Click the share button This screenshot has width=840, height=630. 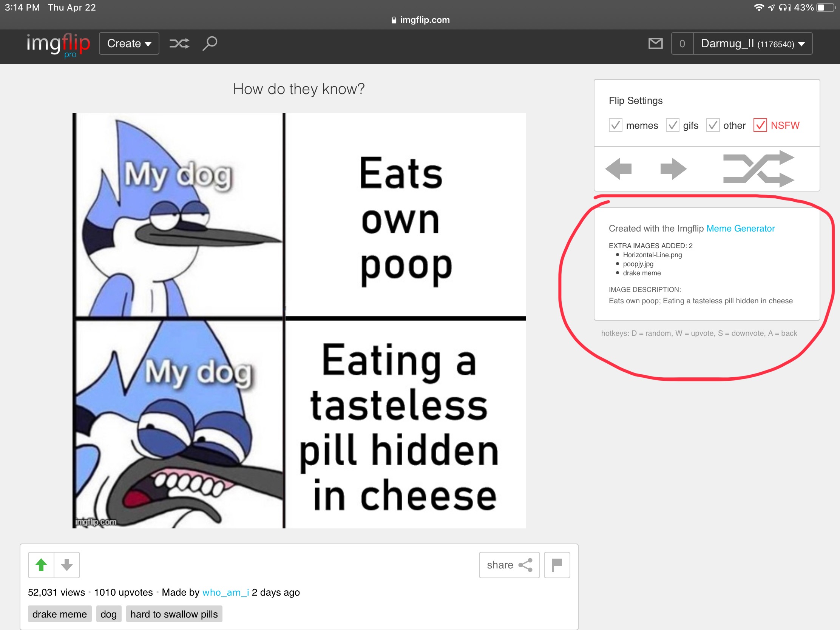pyautogui.click(x=509, y=565)
